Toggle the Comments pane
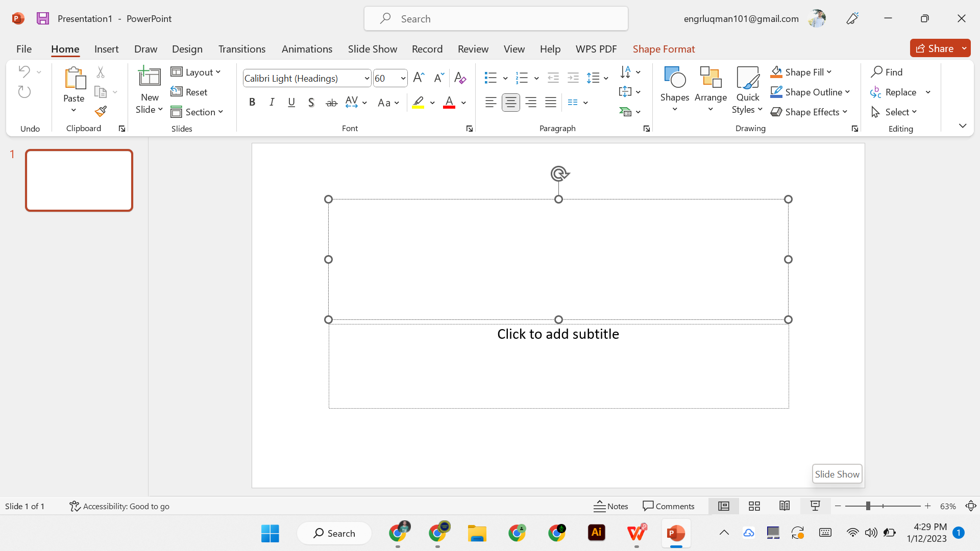The image size is (980, 551). (x=669, y=506)
